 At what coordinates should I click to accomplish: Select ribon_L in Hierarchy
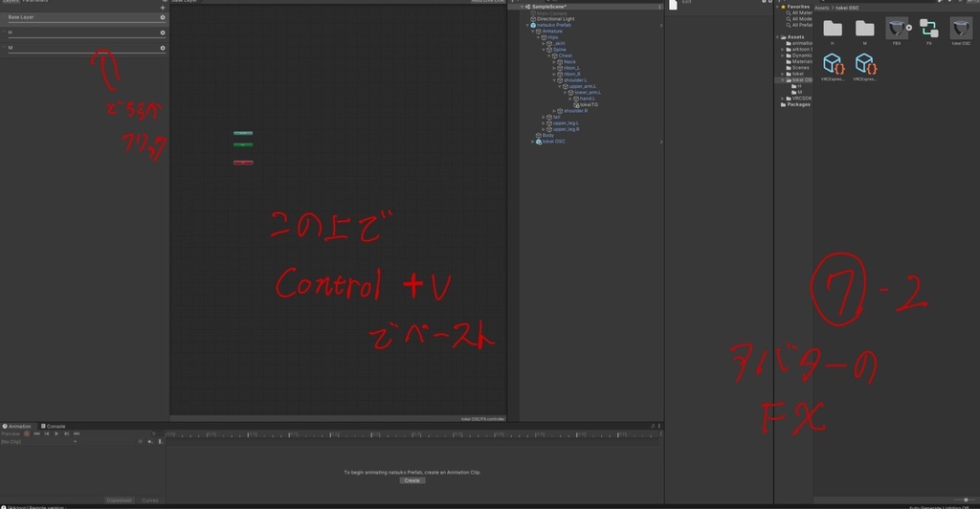pos(571,68)
